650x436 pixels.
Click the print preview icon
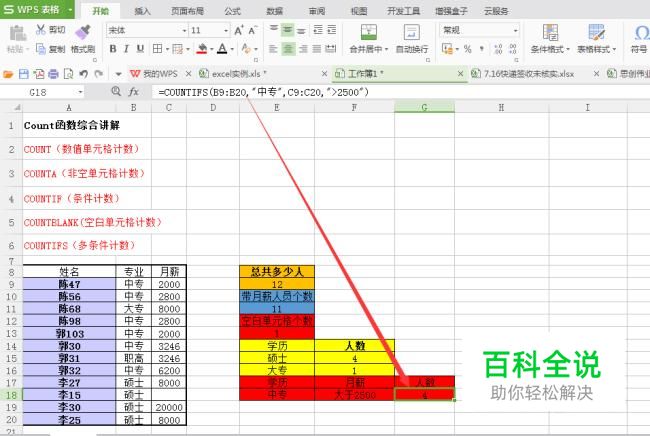click(x=68, y=74)
